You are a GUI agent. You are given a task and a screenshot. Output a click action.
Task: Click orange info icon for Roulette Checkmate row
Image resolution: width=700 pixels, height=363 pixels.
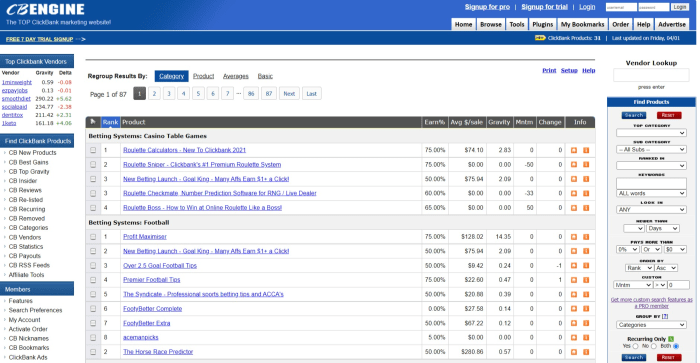tap(586, 193)
